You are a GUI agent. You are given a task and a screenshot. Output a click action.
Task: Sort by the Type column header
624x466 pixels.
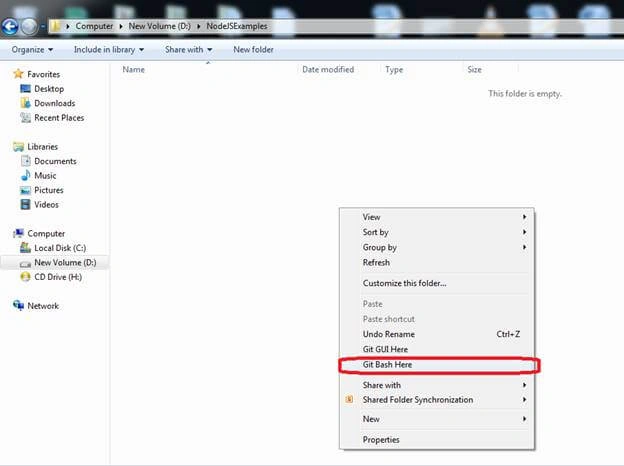click(x=394, y=70)
